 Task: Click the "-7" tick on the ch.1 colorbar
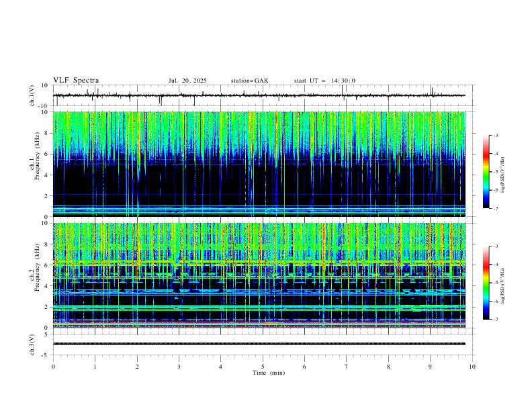click(495, 209)
